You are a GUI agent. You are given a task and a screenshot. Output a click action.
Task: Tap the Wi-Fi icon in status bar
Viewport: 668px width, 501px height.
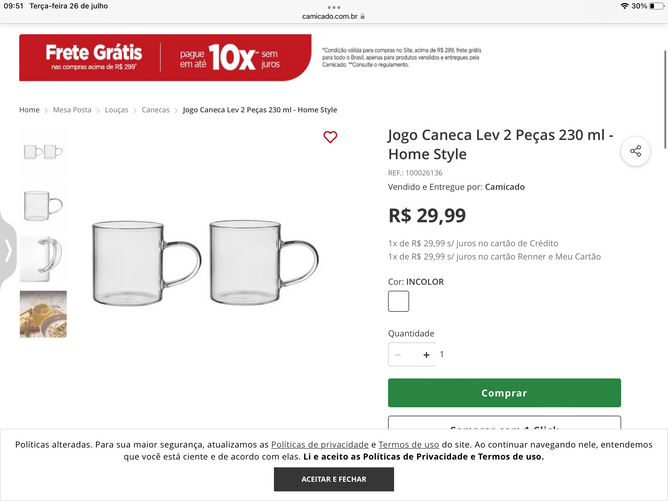[625, 6]
